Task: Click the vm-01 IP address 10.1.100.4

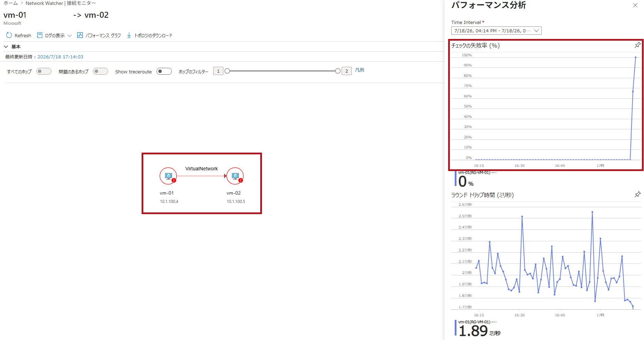Action: [x=169, y=202]
